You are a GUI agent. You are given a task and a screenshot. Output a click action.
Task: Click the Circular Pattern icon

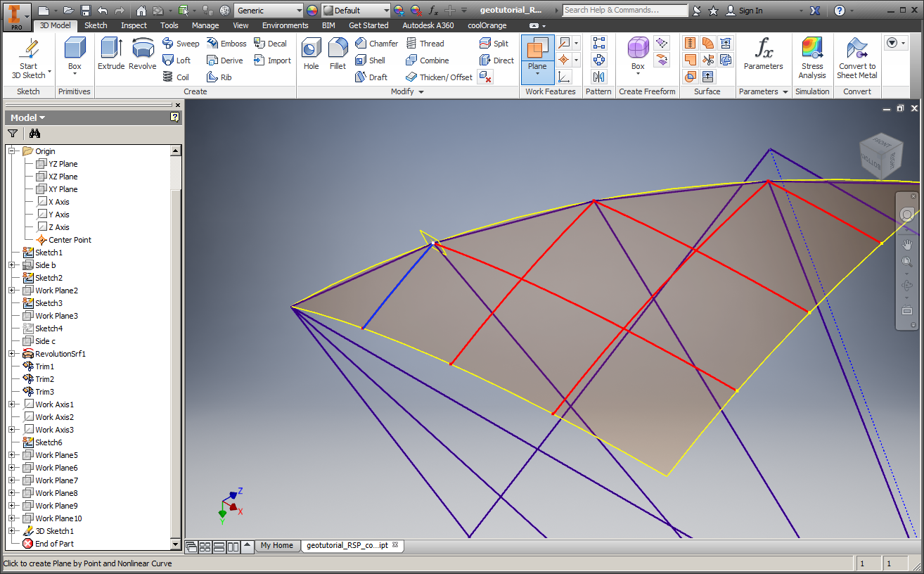click(x=599, y=60)
